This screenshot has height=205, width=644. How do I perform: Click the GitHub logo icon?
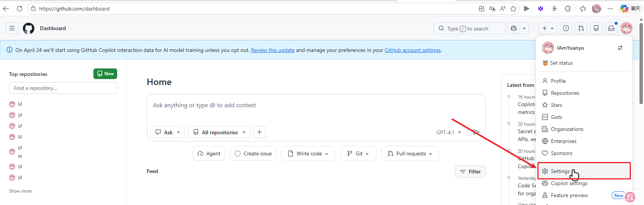click(x=29, y=28)
